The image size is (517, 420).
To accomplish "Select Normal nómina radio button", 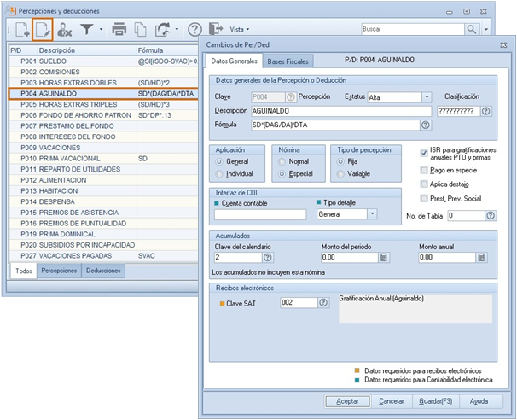I will pyautogui.click(x=282, y=161).
